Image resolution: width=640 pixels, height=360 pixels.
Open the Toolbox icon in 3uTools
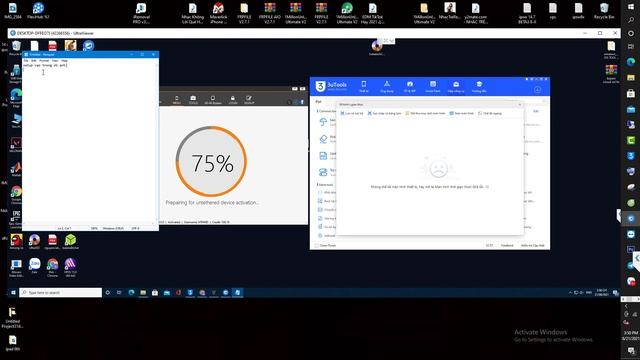[x=456, y=86]
